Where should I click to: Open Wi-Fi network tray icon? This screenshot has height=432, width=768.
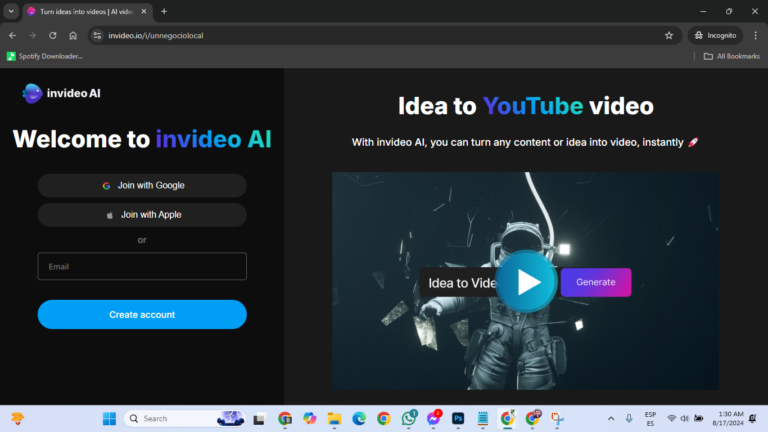pos(672,419)
